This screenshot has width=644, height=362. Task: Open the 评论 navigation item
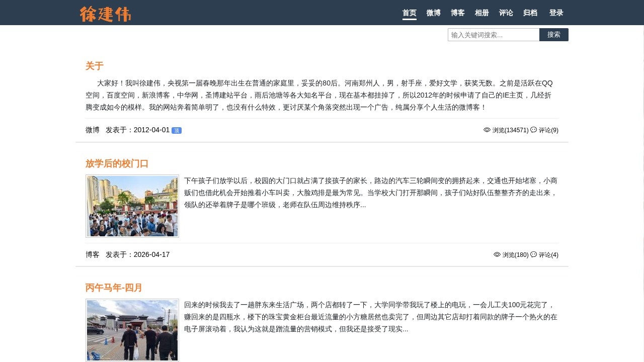point(506,13)
